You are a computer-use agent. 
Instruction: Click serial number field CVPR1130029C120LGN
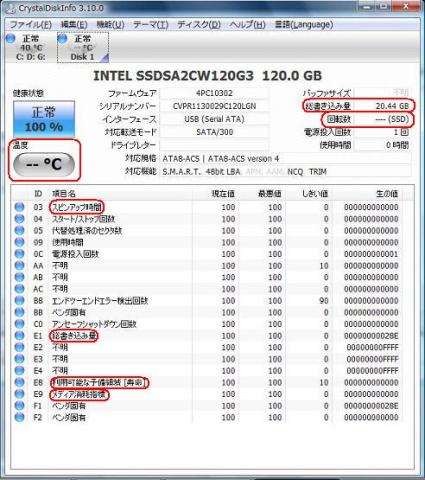[214, 106]
